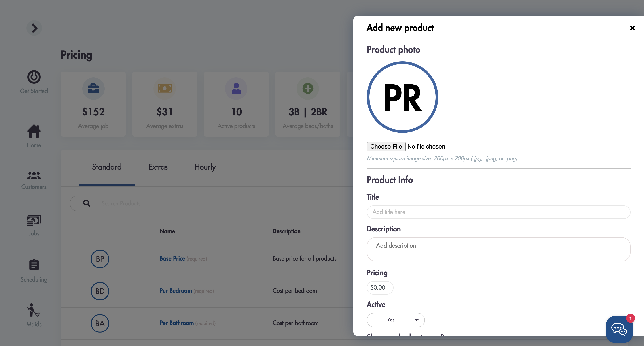Click the person icon on Active products card
The image size is (644, 346).
(x=236, y=88)
